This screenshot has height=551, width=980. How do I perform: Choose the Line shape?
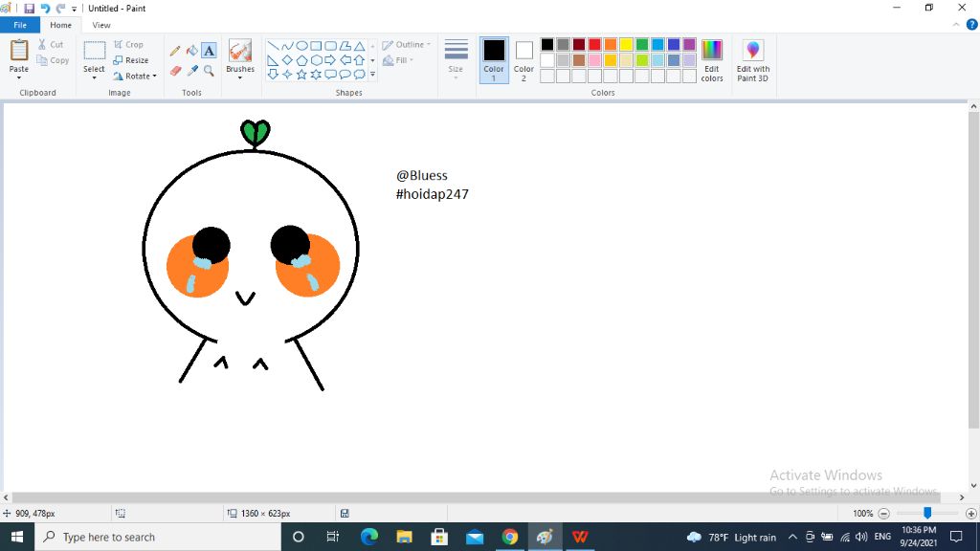[273, 46]
